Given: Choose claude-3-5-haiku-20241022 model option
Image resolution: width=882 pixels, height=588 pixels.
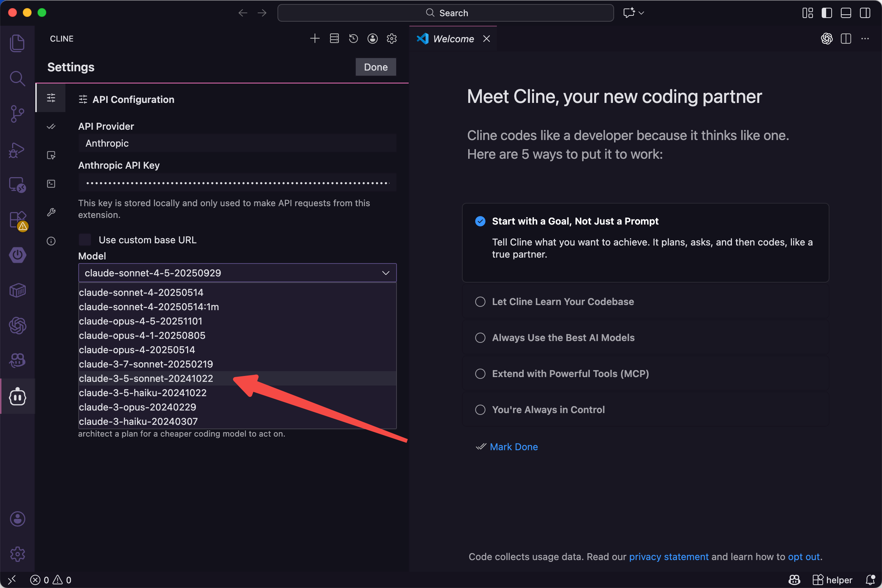Looking at the screenshot, I should point(237,392).
